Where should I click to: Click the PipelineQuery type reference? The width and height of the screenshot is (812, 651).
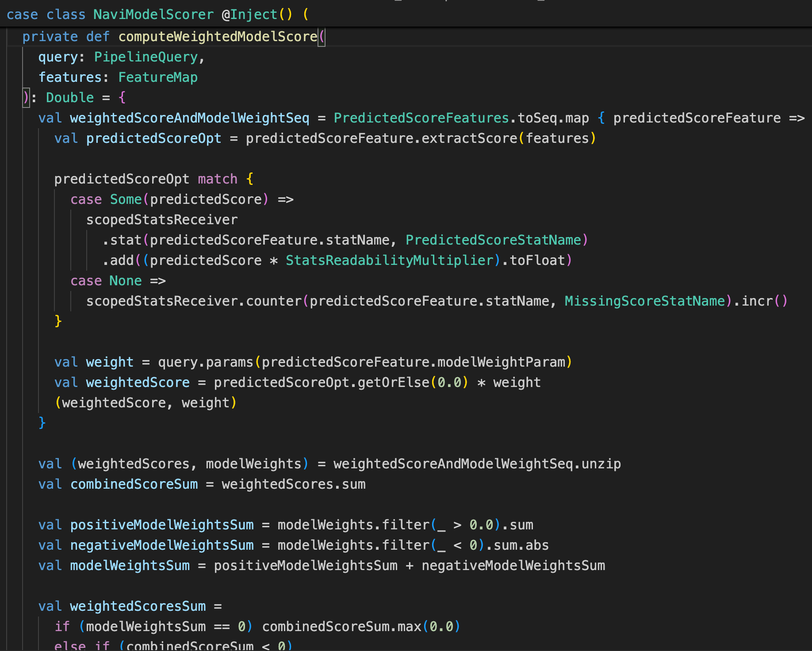(x=146, y=57)
